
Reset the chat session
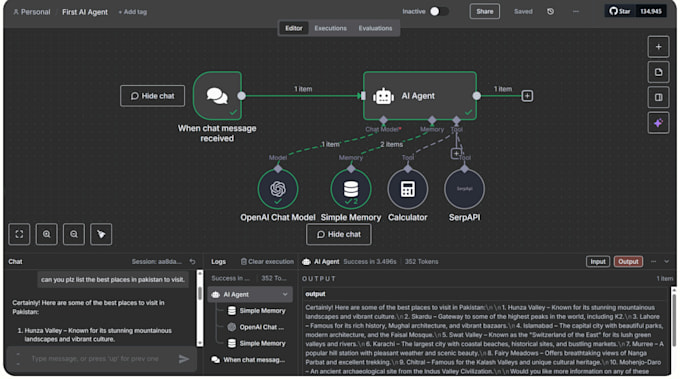click(x=193, y=261)
